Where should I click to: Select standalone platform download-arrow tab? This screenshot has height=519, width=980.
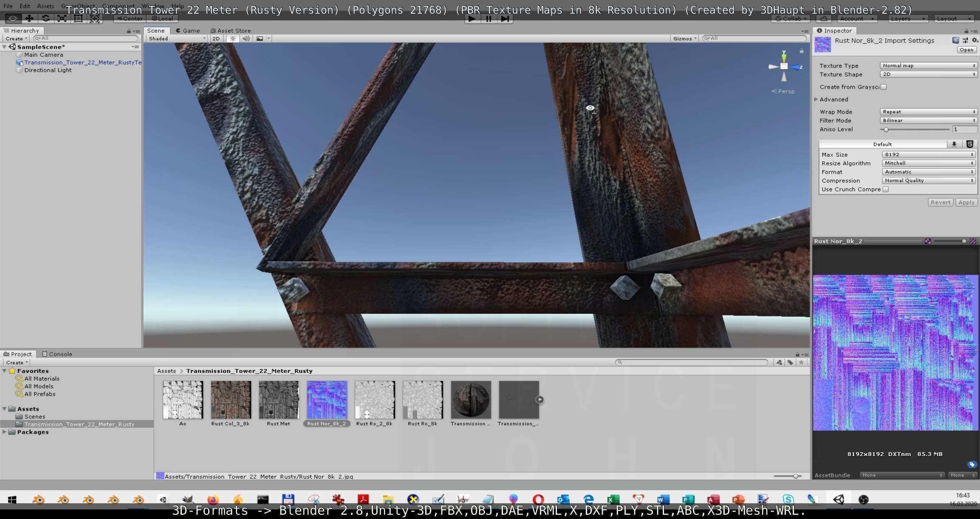click(954, 144)
